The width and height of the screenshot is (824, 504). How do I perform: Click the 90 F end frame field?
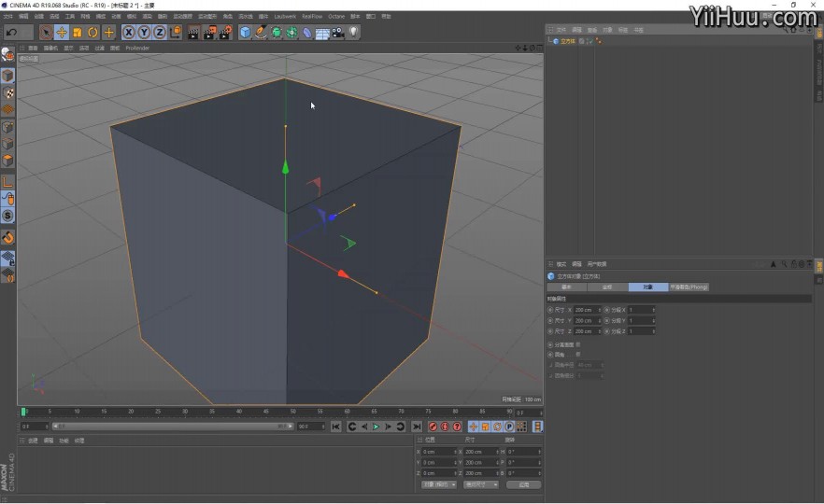[309, 427]
